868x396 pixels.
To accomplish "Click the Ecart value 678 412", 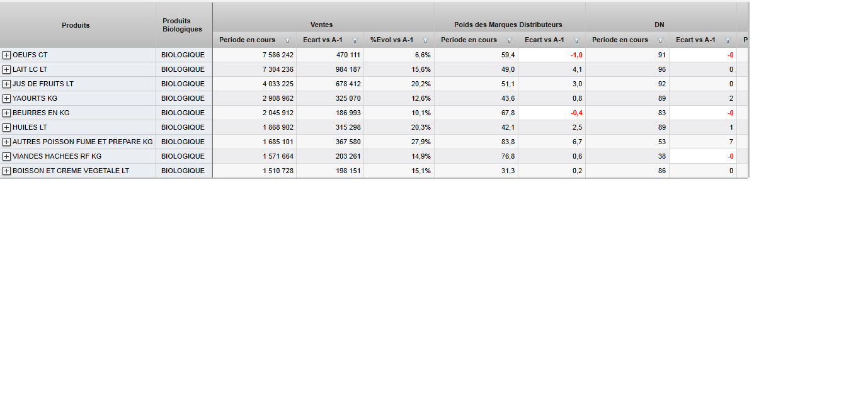I will (x=348, y=84).
